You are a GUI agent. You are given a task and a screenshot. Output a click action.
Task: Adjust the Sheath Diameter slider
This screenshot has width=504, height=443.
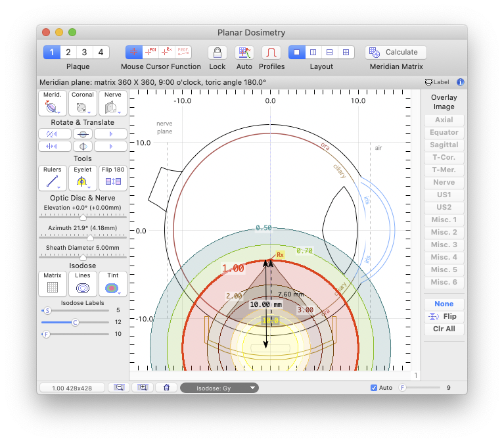tap(83, 257)
